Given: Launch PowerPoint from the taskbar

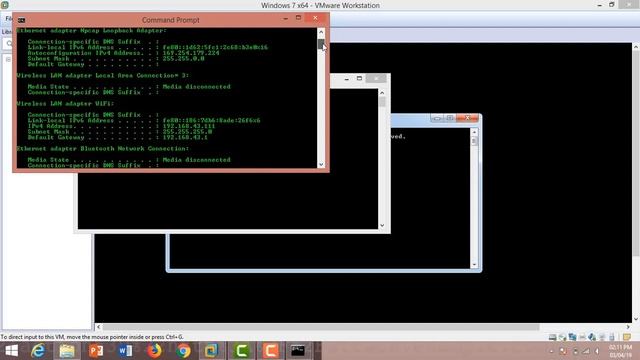Looking at the screenshot, I should click(96, 351).
